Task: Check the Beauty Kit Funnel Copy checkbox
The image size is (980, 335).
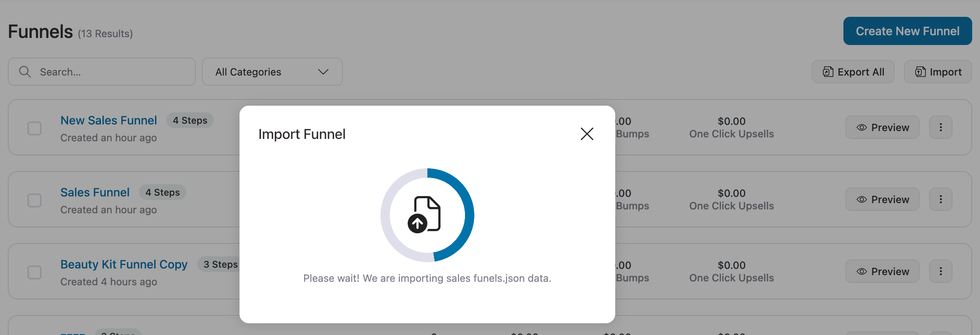Action: pos(34,272)
